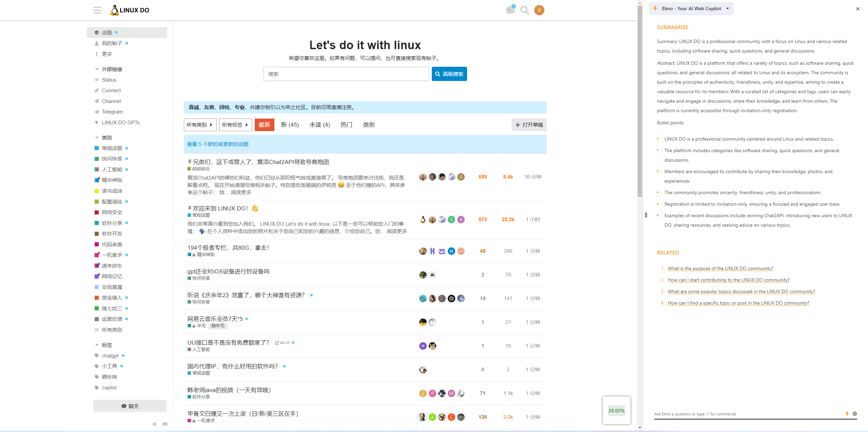
Task: Open the 常规话题 category
Action: pos(112,148)
